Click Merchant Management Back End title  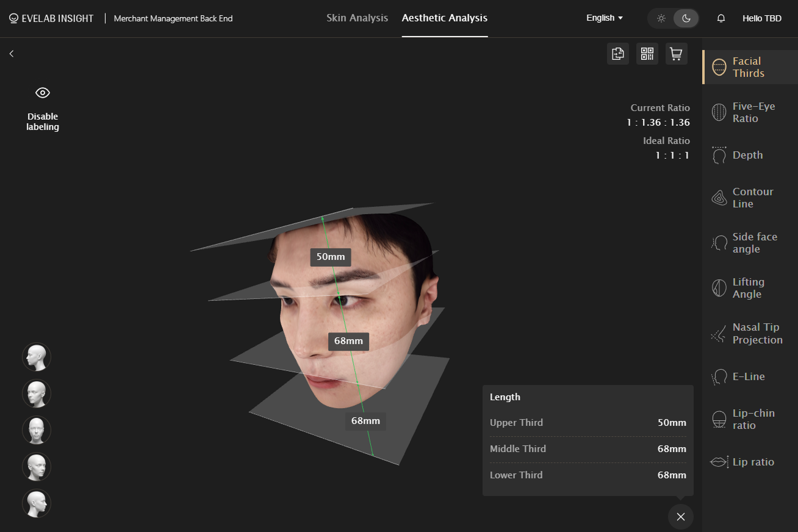pyautogui.click(x=173, y=18)
